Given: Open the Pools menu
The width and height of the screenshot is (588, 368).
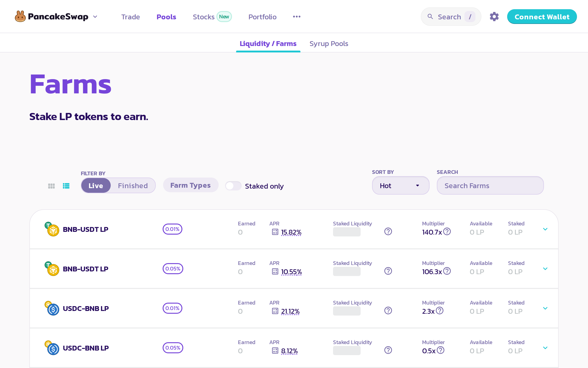Looking at the screenshot, I should point(166,17).
